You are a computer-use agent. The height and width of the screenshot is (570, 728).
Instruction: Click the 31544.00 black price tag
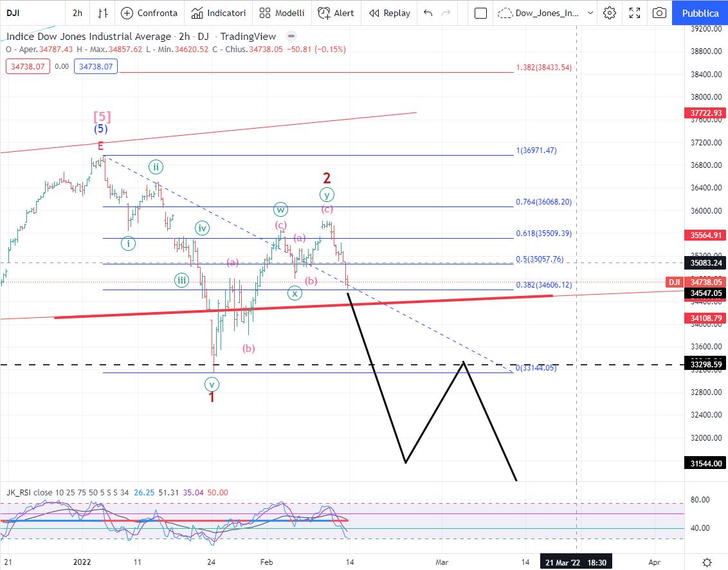pyautogui.click(x=705, y=463)
